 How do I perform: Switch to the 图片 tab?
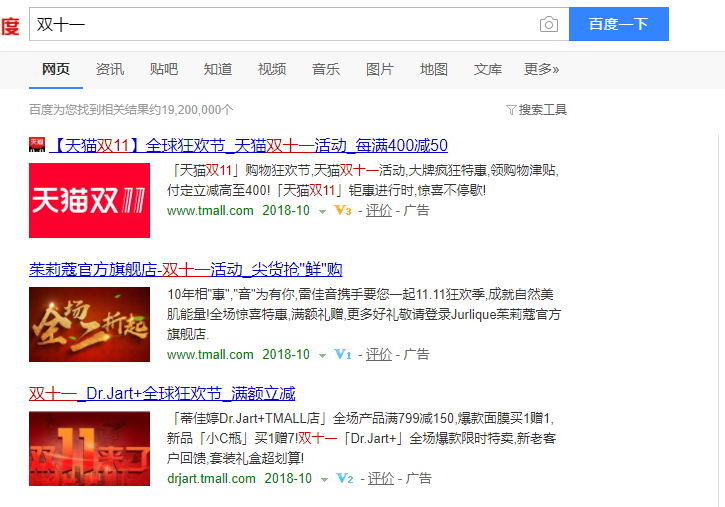click(380, 69)
